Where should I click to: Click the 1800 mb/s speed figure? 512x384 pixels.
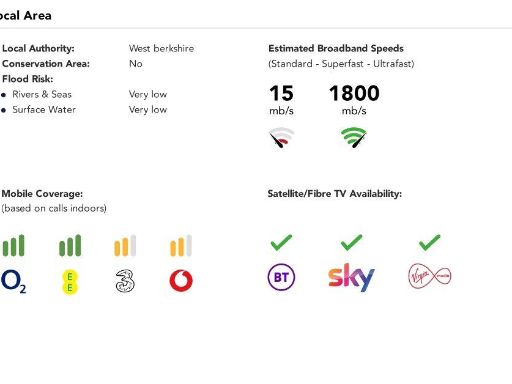[354, 99]
